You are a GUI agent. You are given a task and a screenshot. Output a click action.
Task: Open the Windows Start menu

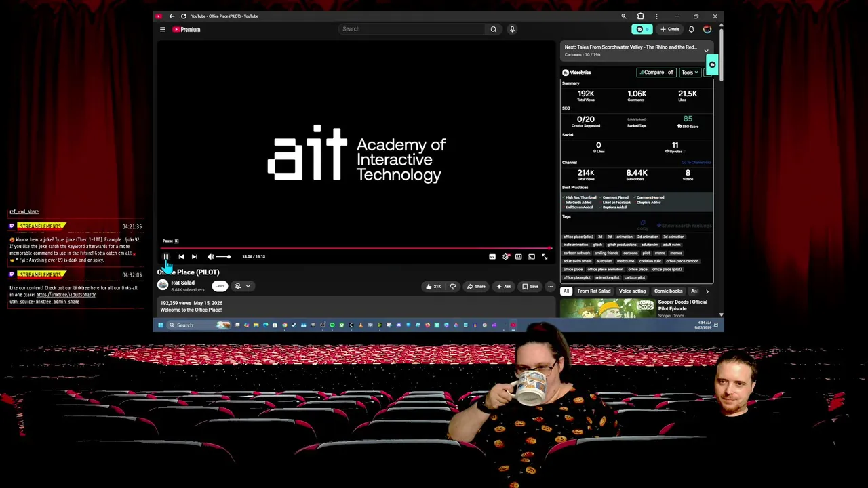click(161, 325)
